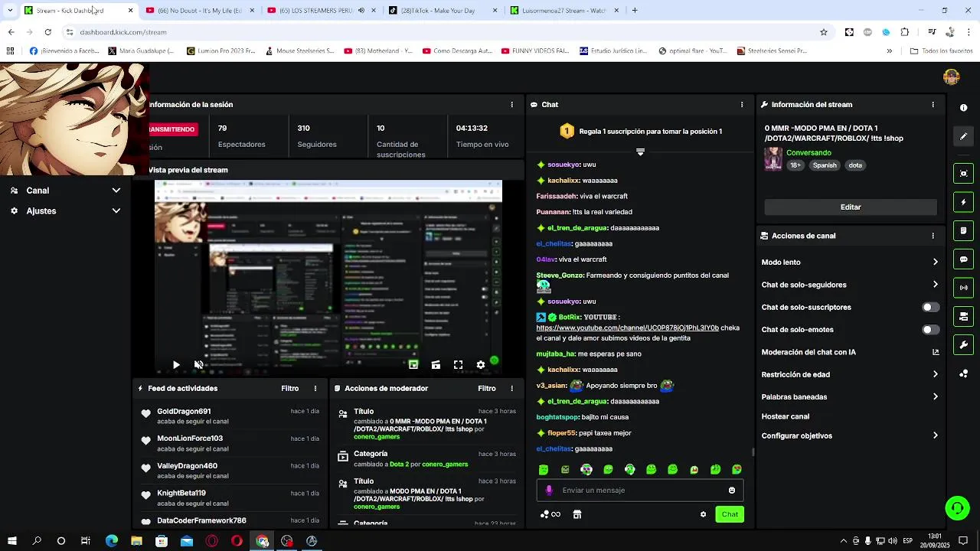Viewport: 980px width, 551px height.
Task: Open Feed de actividades three-dot menu
Action: 315,389
